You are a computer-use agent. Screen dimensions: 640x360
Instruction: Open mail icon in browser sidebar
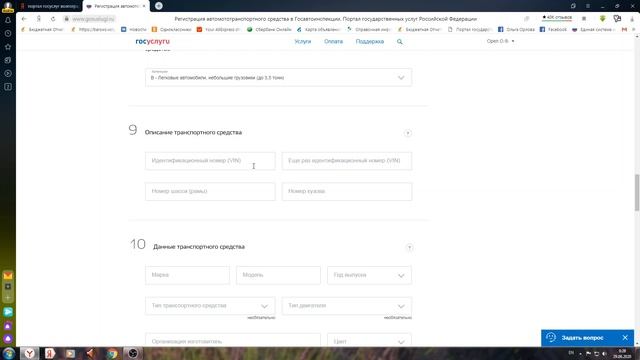[x=8, y=276]
